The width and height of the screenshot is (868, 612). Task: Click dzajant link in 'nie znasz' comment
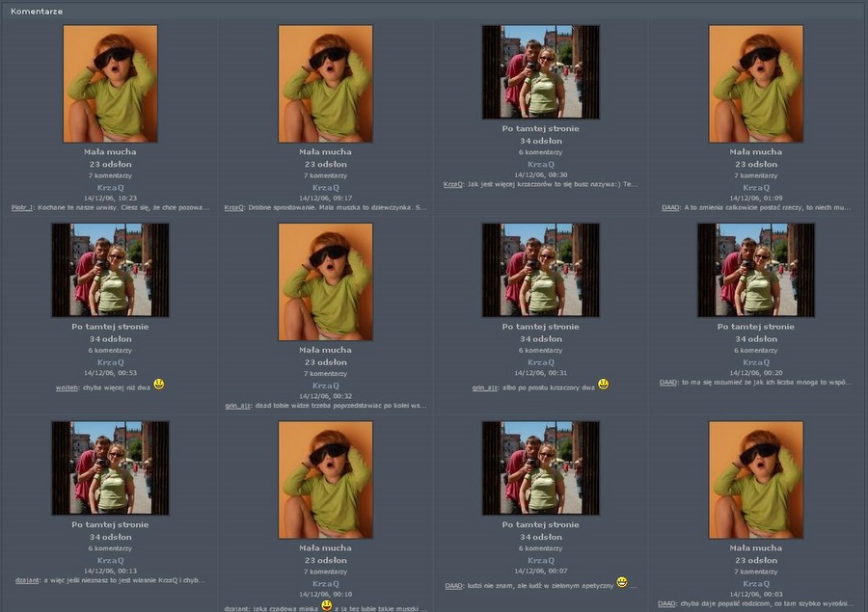(27, 581)
